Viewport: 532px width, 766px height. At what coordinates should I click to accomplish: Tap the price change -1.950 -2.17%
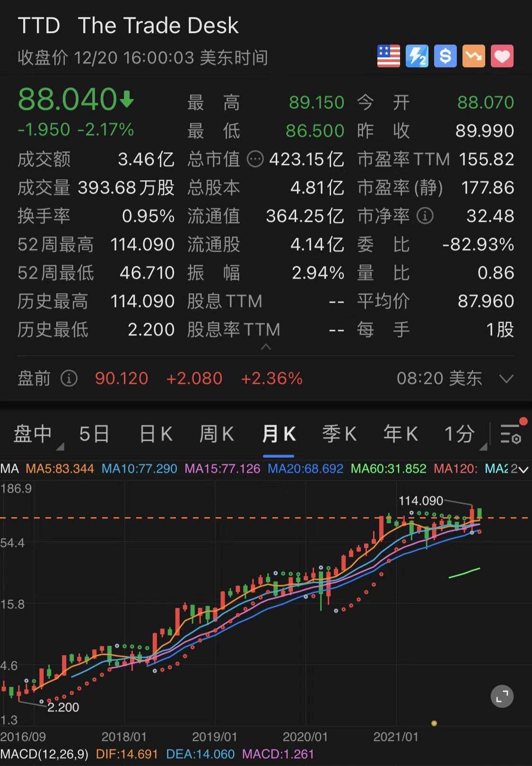pos(76,130)
